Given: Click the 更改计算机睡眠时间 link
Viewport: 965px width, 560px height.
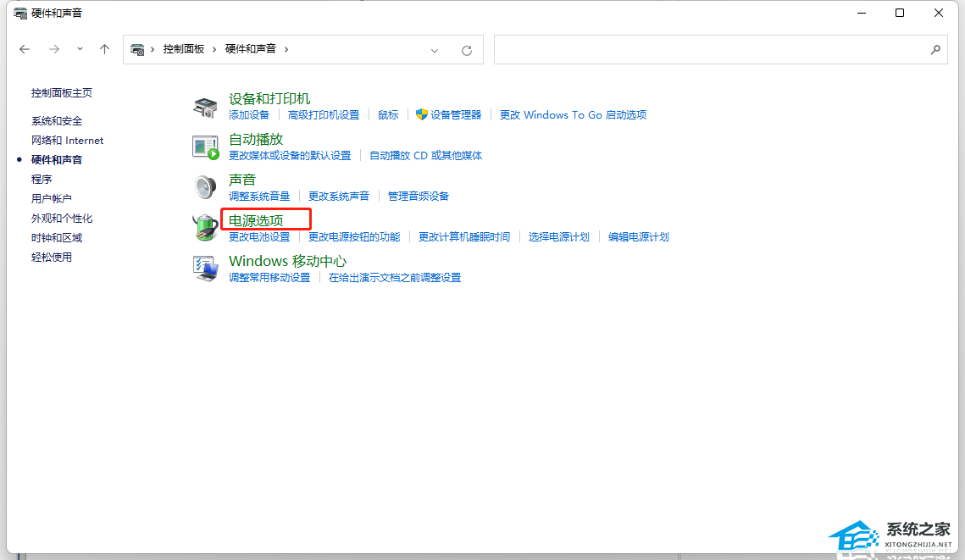Looking at the screenshot, I should pyautogui.click(x=464, y=237).
